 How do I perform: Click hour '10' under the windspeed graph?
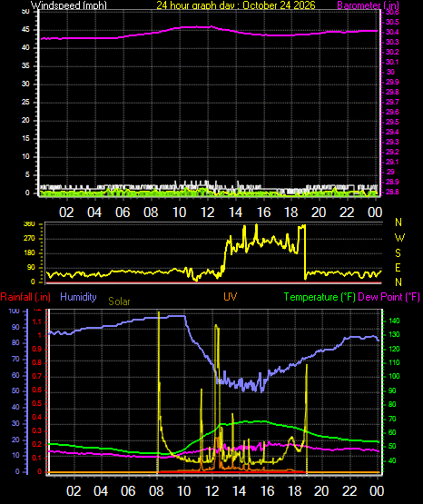pyautogui.click(x=179, y=212)
